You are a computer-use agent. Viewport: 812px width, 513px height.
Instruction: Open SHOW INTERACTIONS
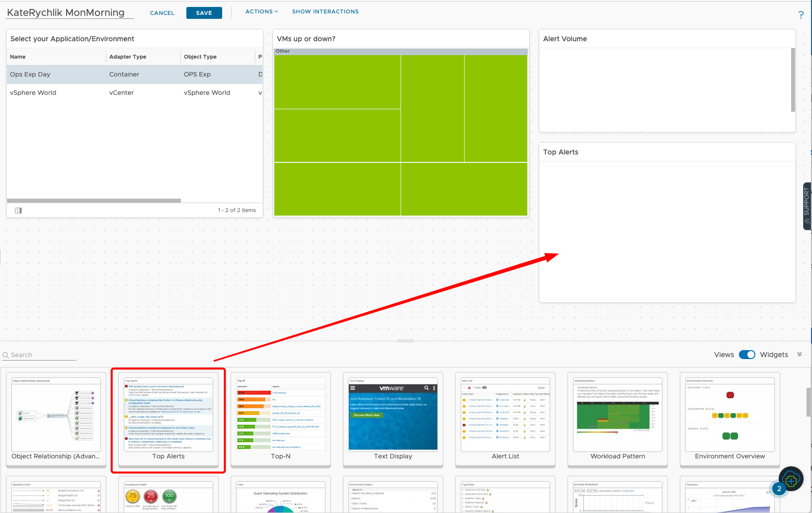point(325,11)
